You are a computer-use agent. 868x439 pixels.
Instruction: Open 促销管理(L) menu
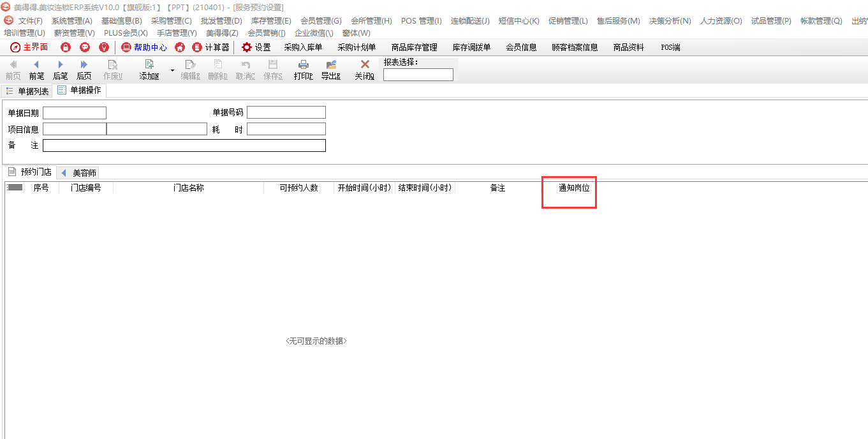(x=568, y=21)
